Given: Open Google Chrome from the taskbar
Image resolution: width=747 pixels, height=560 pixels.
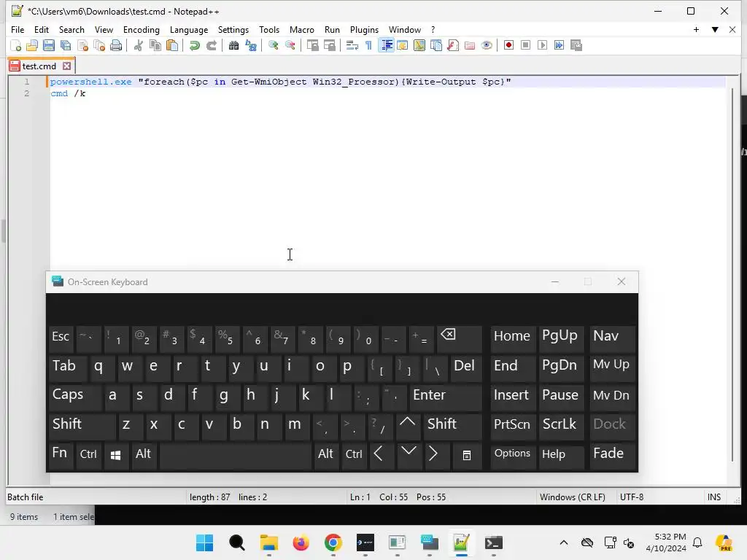Looking at the screenshot, I should 333,542.
